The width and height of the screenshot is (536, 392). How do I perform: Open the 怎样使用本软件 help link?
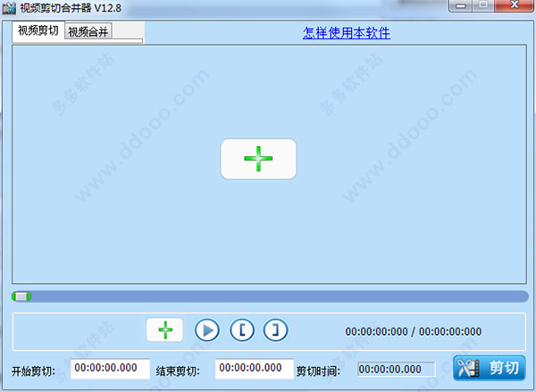tap(347, 33)
